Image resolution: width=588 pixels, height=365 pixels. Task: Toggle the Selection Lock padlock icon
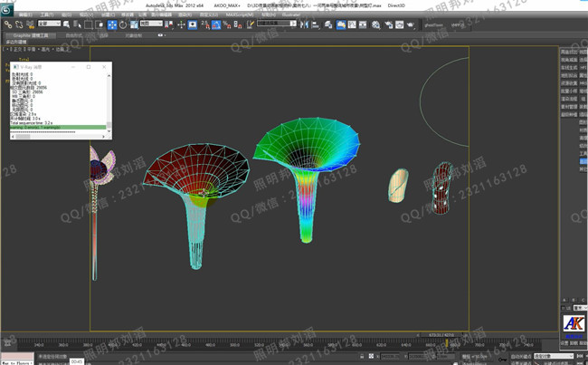point(362,356)
